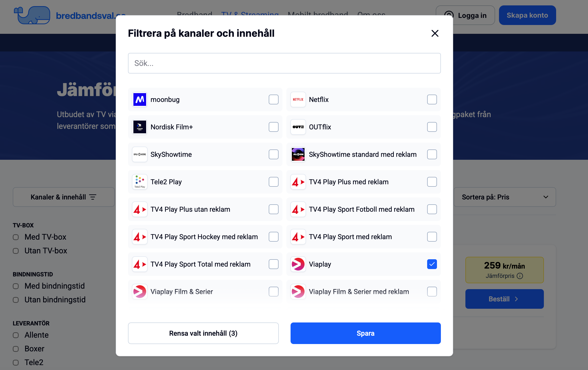
Task: Click the OUTflix logo icon
Action: (x=298, y=127)
